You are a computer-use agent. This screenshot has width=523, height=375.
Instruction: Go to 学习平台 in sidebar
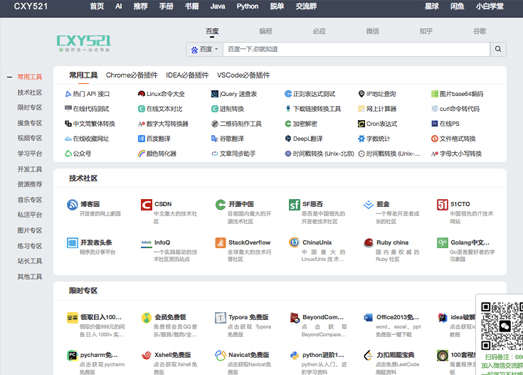click(30, 154)
